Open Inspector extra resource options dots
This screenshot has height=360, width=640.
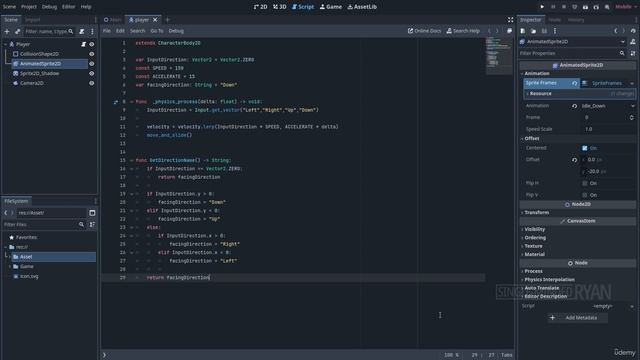(x=555, y=31)
